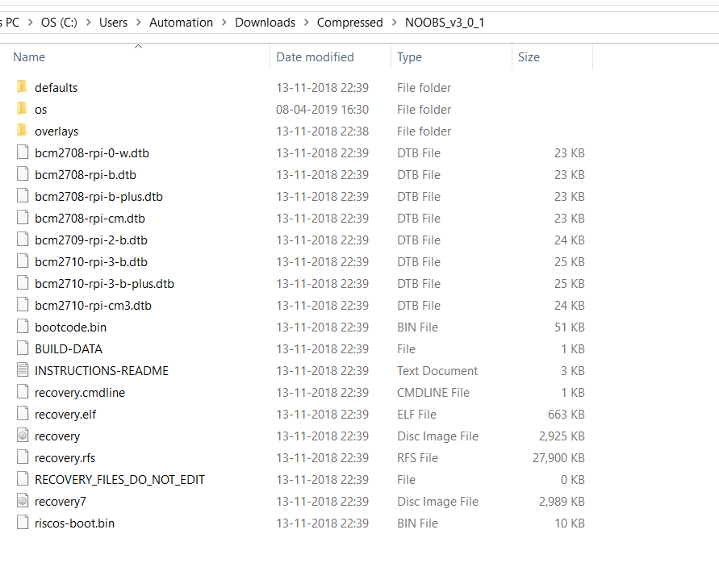The image size is (719, 588).
Task: Click the recovery disc image icon
Action: tap(23, 435)
